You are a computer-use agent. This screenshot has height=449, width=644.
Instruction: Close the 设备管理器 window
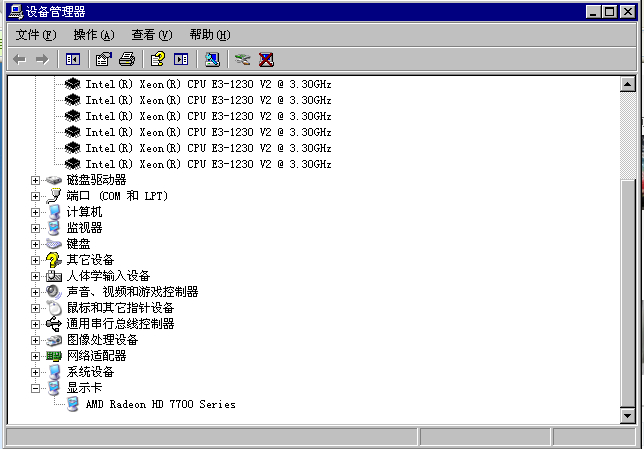(x=628, y=12)
